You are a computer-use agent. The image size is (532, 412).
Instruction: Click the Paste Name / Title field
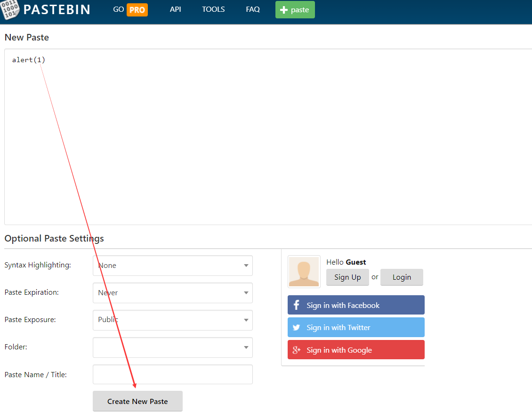coord(173,374)
